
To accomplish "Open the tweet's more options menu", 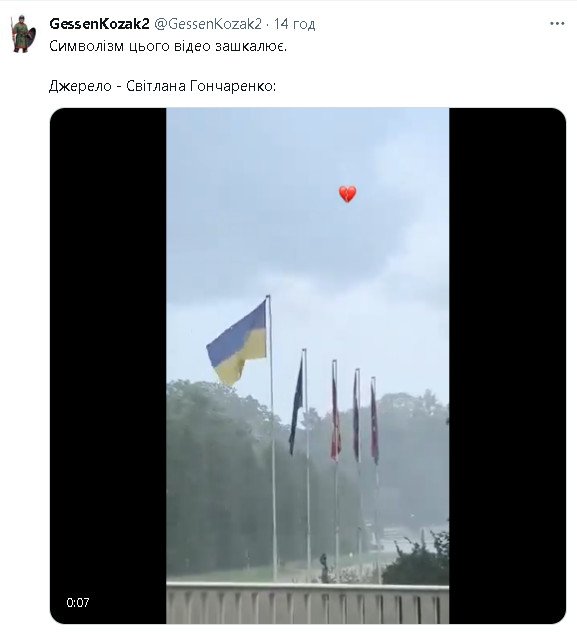I will (557, 24).
